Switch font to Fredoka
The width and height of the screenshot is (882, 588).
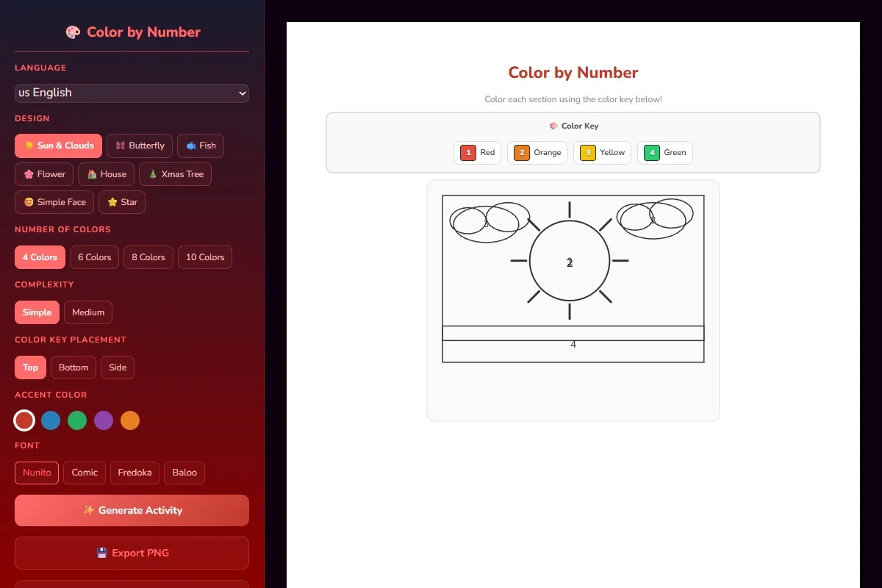click(135, 473)
